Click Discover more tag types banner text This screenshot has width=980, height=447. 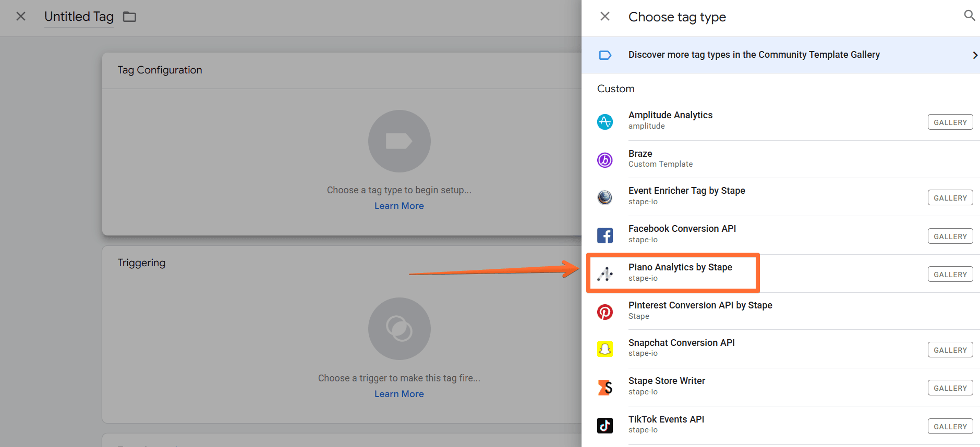click(x=754, y=55)
